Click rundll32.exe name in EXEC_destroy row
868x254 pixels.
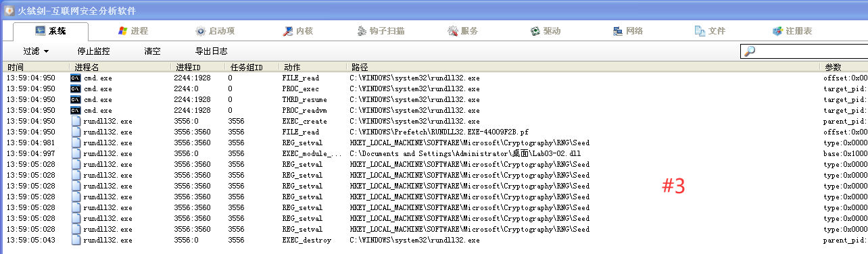point(107,240)
